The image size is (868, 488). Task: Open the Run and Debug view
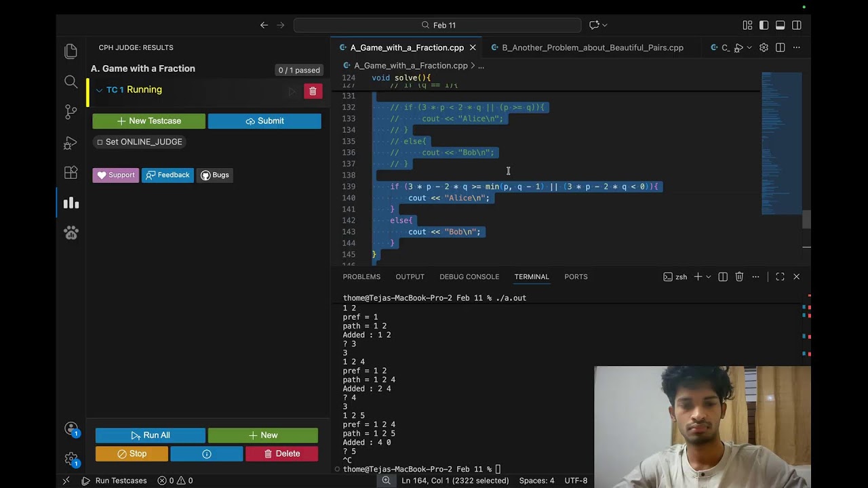coord(71,142)
